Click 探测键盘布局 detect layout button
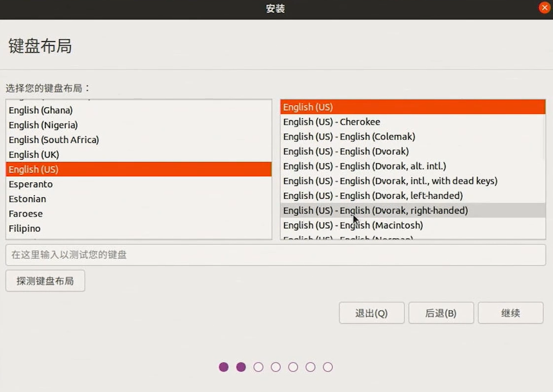The width and height of the screenshot is (553, 392). (x=45, y=280)
